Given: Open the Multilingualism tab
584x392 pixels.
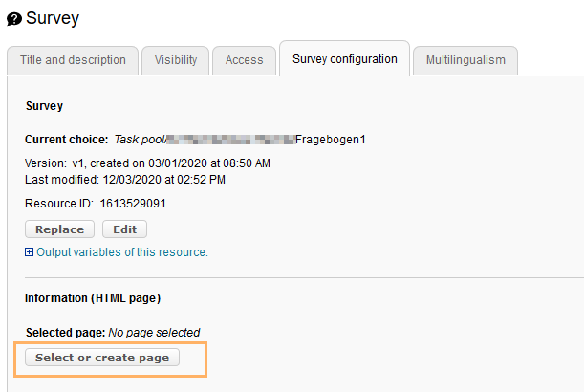Looking at the screenshot, I should click(x=465, y=60).
